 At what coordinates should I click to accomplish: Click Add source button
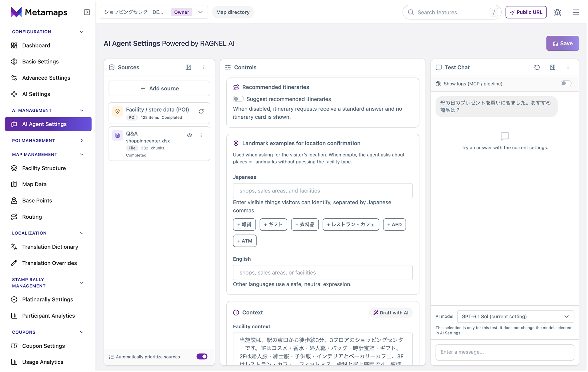[x=159, y=89]
